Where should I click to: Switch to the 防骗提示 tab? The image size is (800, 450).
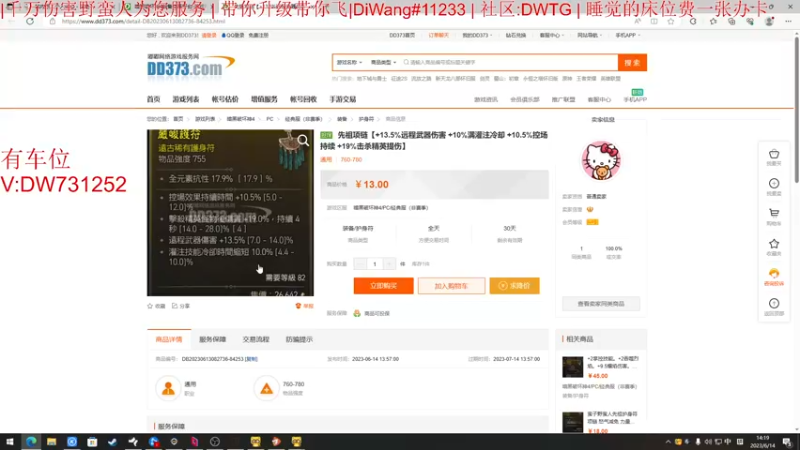(299, 339)
